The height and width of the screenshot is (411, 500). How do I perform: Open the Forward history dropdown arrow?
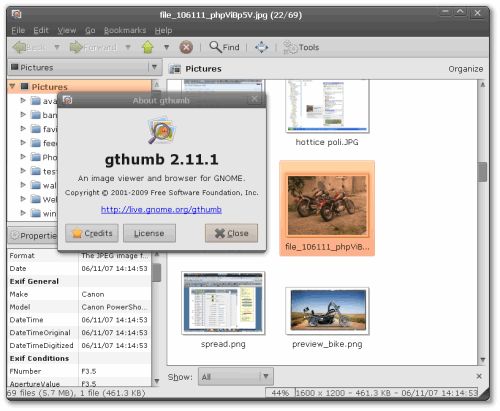(x=128, y=47)
